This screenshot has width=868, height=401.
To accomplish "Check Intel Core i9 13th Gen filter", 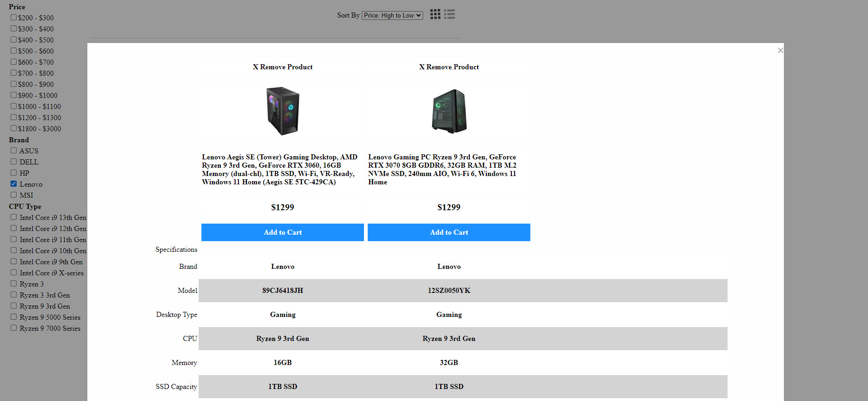I will [14, 217].
